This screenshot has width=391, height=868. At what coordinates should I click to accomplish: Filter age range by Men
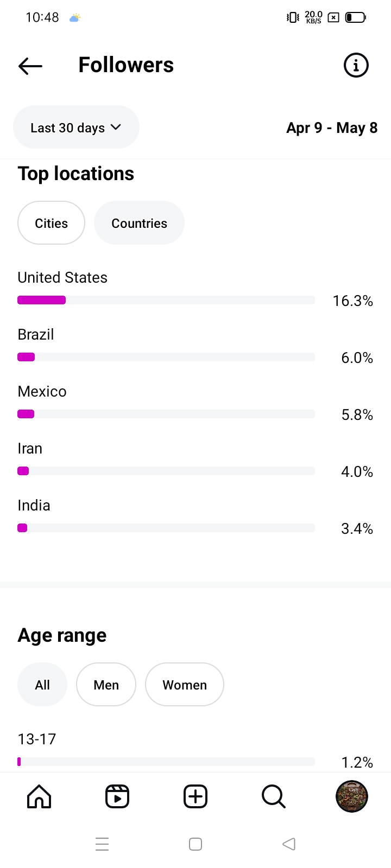coord(106,685)
